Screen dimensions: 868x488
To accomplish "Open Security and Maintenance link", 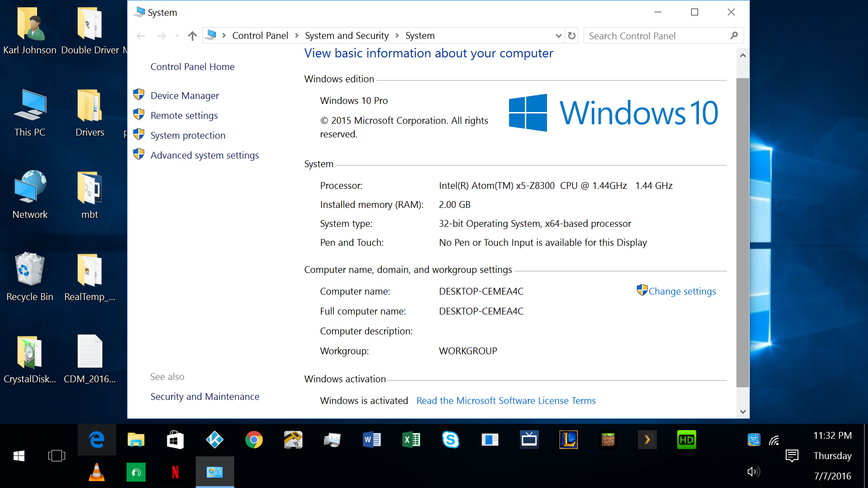I will 205,397.
